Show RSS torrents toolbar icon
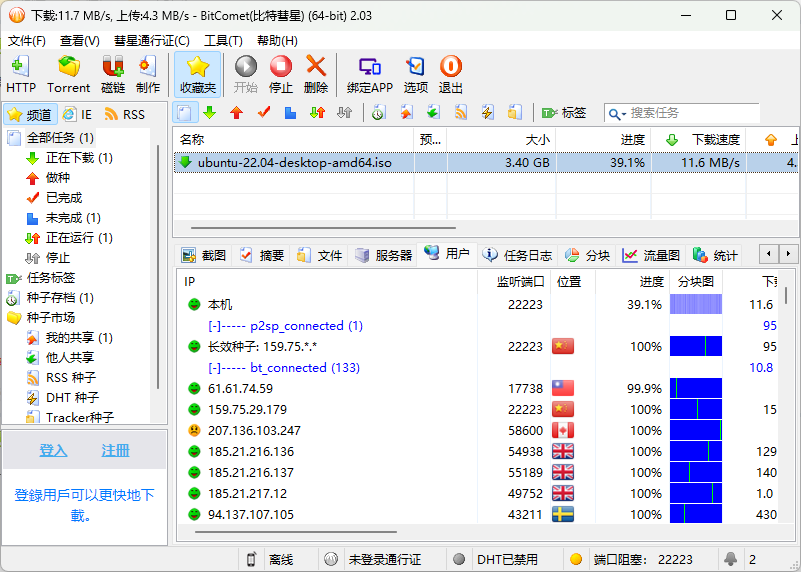 [461, 112]
